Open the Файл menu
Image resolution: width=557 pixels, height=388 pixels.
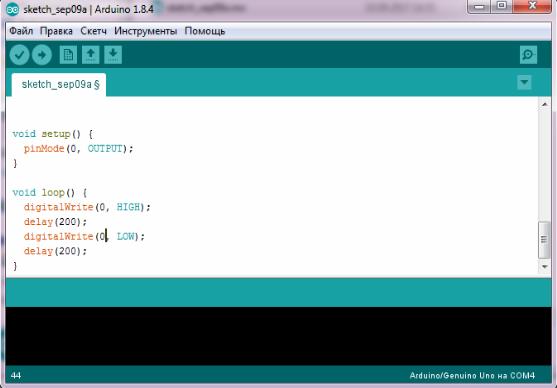click(x=21, y=31)
